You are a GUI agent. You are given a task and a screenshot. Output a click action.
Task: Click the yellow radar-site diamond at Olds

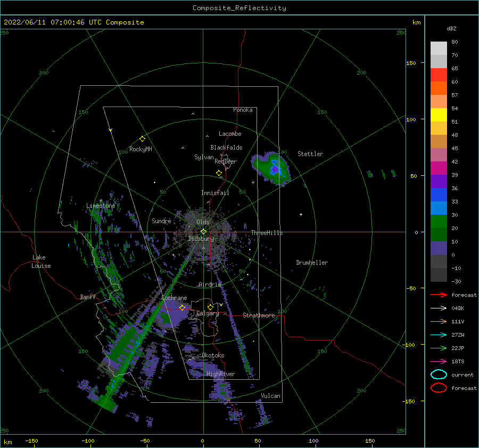(x=203, y=232)
